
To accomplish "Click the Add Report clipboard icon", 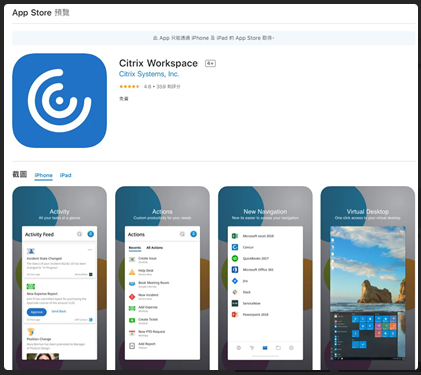I will pyautogui.click(x=132, y=346).
